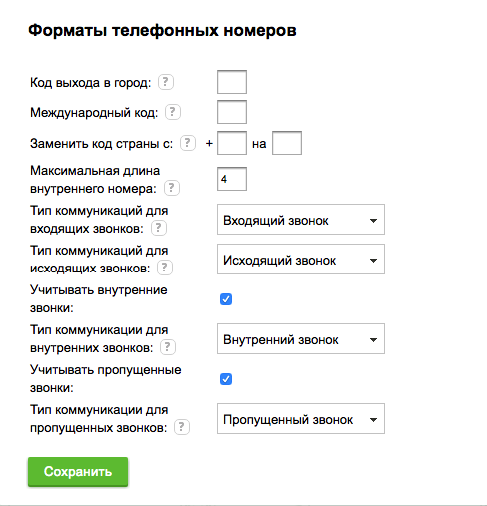
Task: Click help icon next to Код выхода в город
Action: (166, 82)
